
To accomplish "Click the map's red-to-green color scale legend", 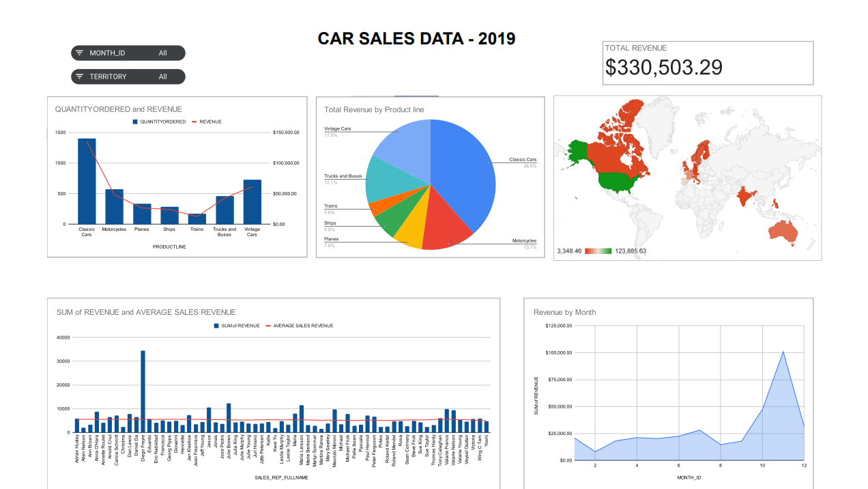I will coord(598,251).
